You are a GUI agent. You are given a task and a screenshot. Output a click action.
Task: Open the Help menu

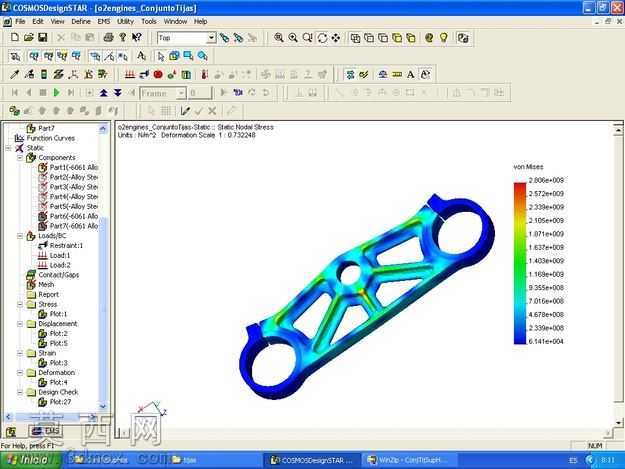click(200, 22)
